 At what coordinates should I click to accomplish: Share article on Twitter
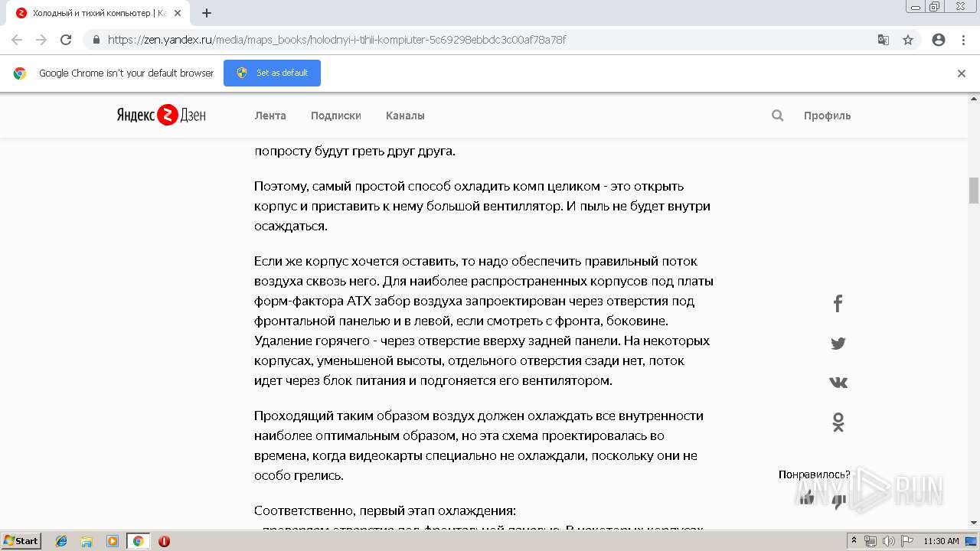(x=838, y=344)
